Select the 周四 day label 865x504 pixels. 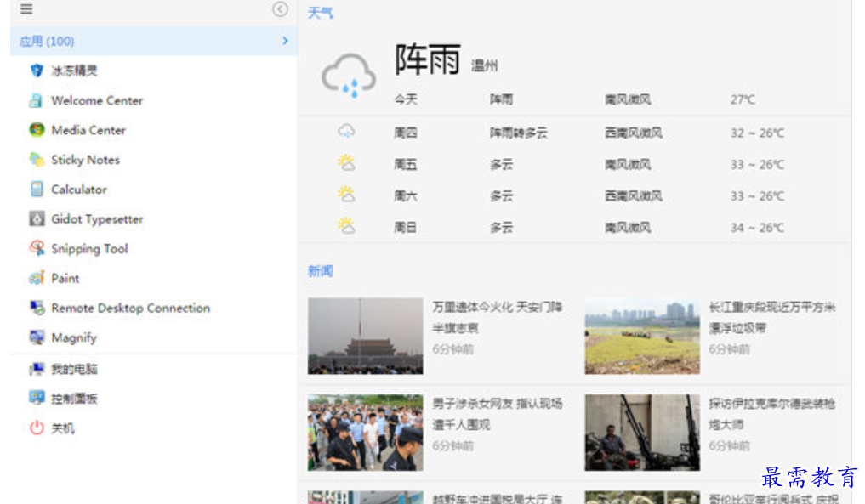coord(406,133)
